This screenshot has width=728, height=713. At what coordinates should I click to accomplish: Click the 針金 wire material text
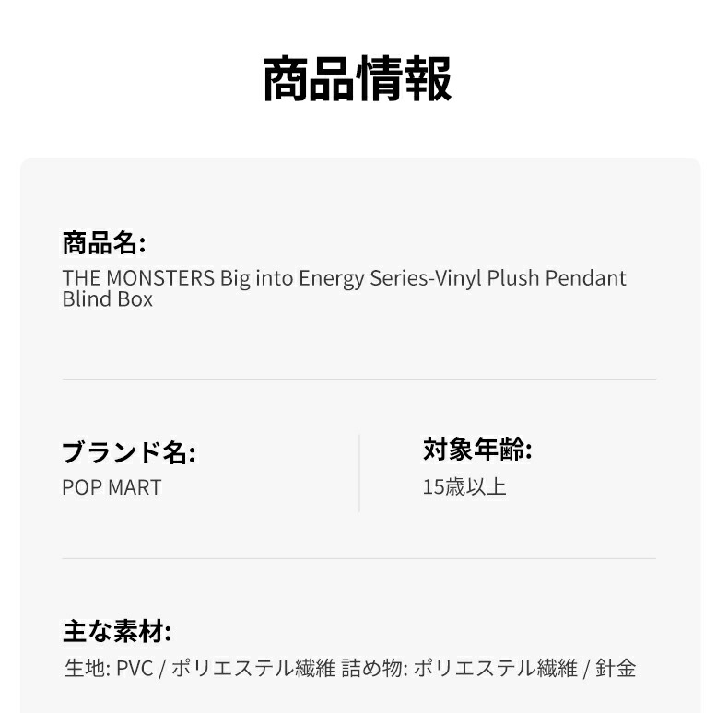click(x=616, y=668)
